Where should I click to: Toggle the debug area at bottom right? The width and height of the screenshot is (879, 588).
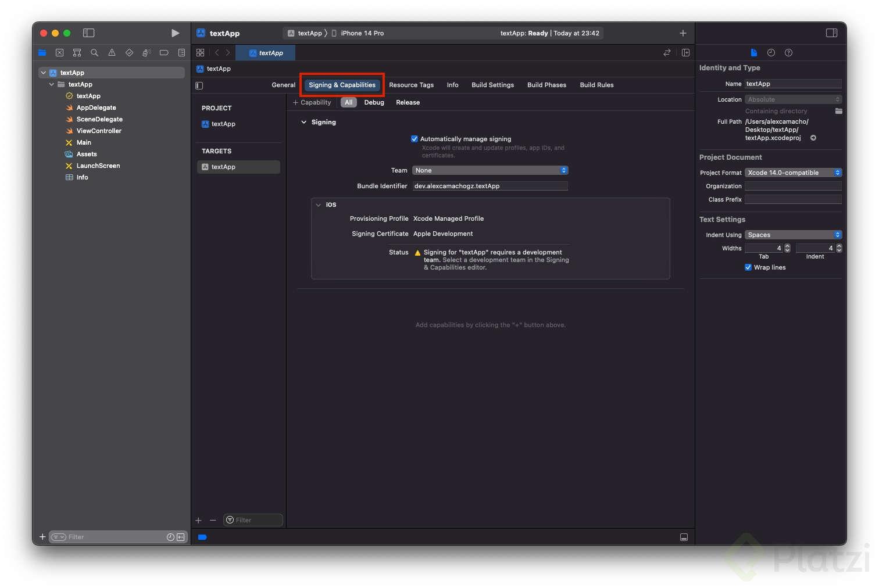coord(684,537)
